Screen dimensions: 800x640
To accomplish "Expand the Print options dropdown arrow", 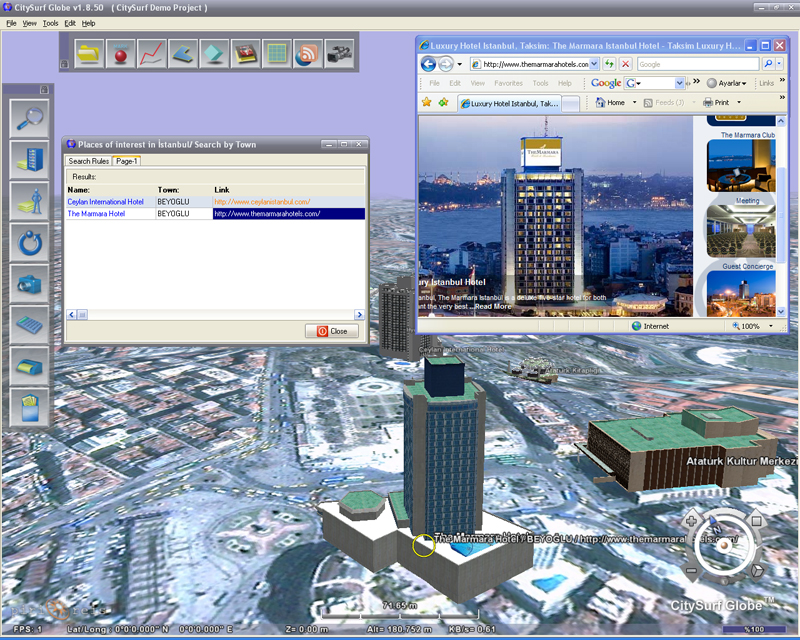I will (739, 103).
